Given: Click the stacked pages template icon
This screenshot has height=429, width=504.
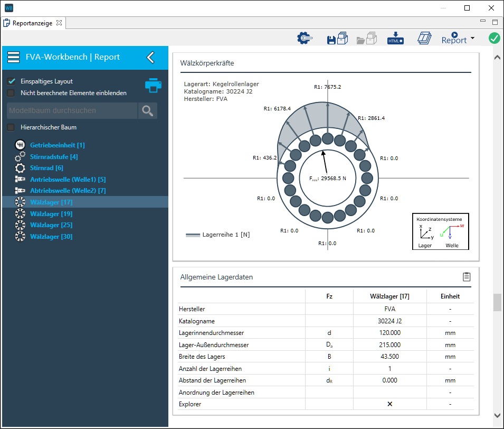Looking at the screenshot, I should (x=424, y=39).
